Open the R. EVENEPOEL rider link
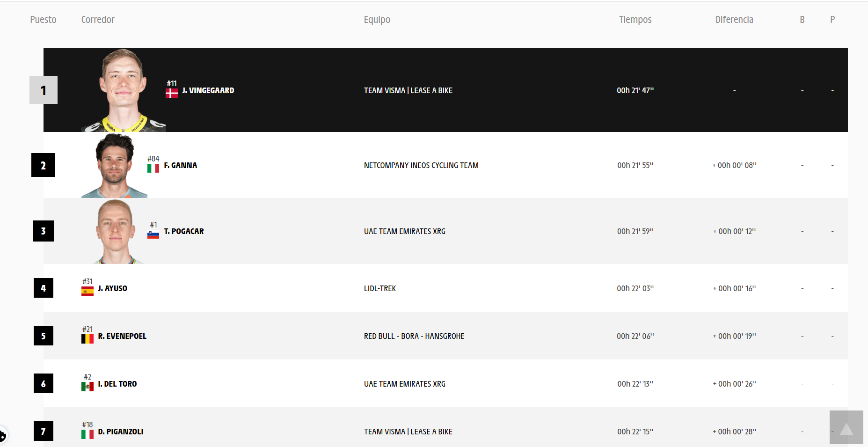The image size is (868, 447). click(122, 336)
